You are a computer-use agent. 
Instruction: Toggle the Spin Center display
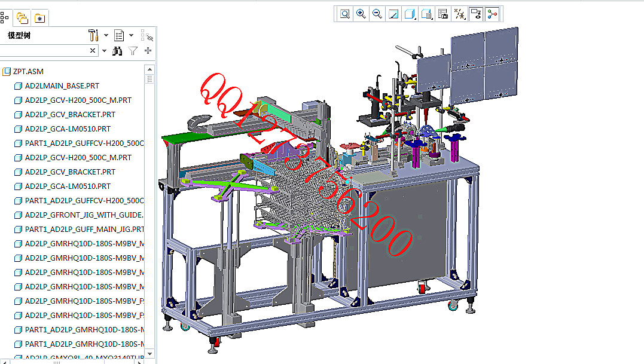492,14
